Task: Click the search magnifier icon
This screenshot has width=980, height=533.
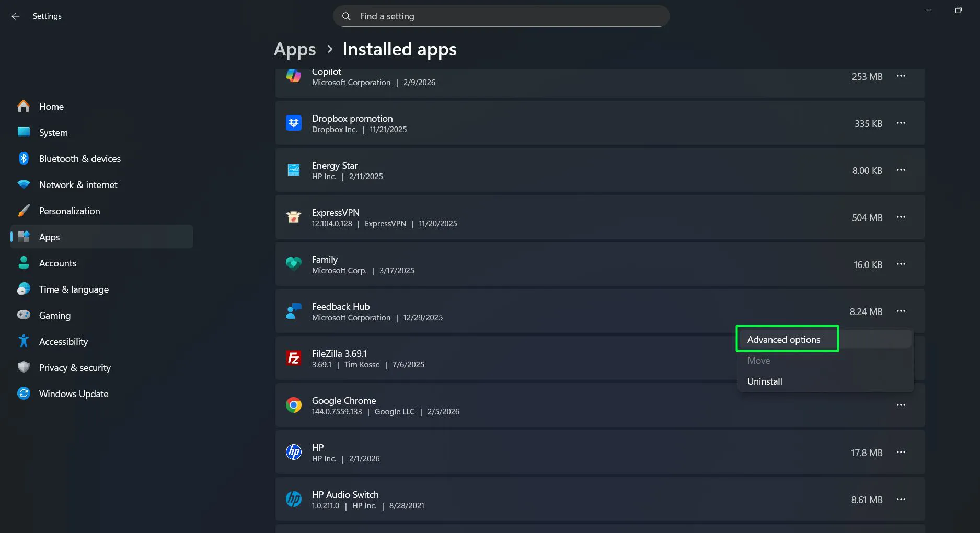Action: [346, 16]
